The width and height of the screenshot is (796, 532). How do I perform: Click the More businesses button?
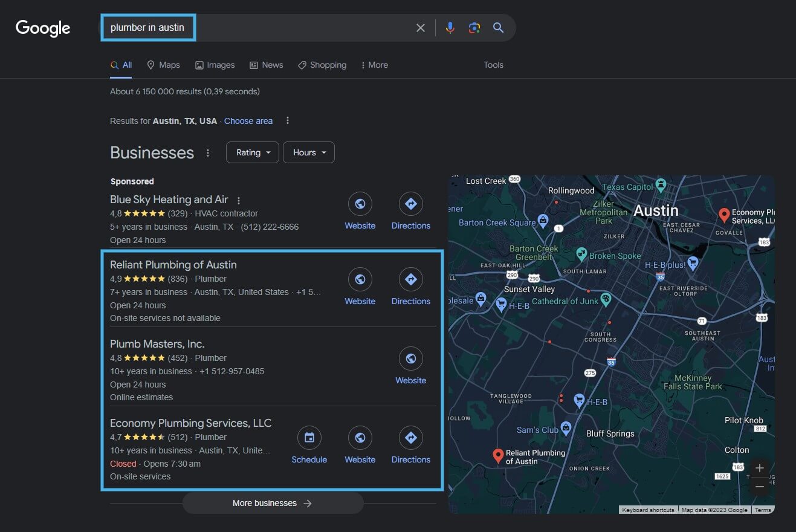click(x=273, y=502)
